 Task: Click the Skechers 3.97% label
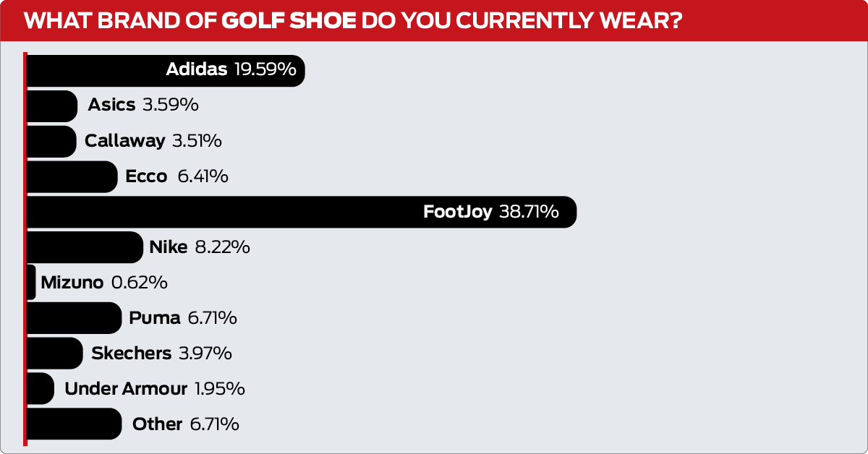tap(161, 354)
